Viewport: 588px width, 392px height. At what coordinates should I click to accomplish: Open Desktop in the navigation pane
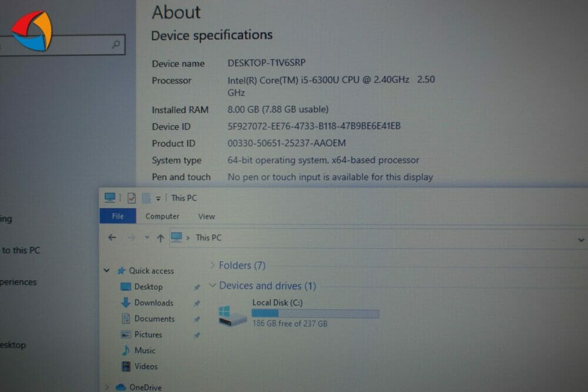(149, 287)
